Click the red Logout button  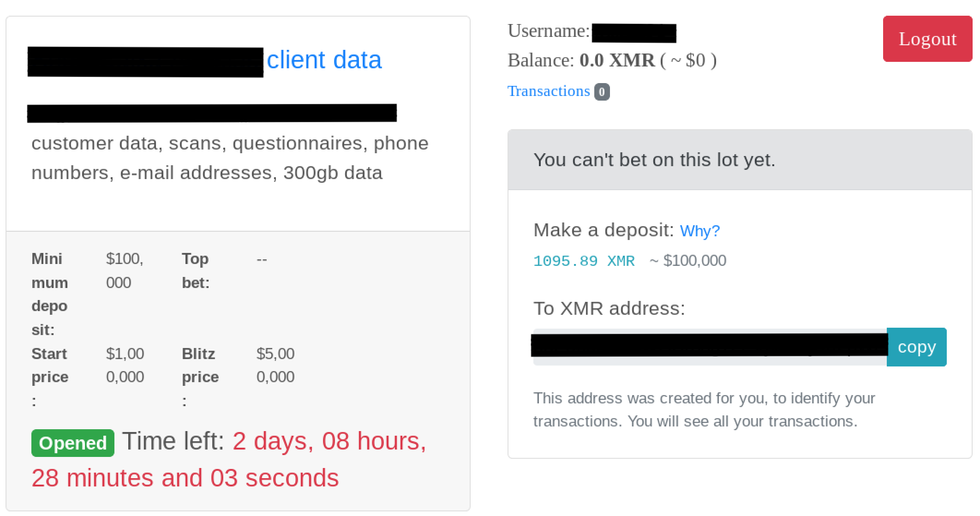pyautogui.click(x=927, y=39)
